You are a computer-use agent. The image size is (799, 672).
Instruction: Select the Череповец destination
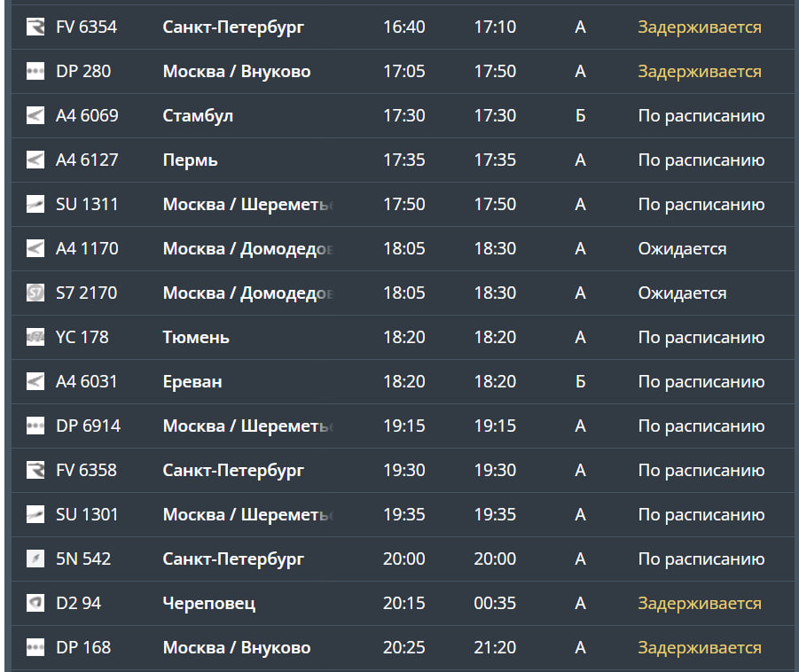point(209,604)
